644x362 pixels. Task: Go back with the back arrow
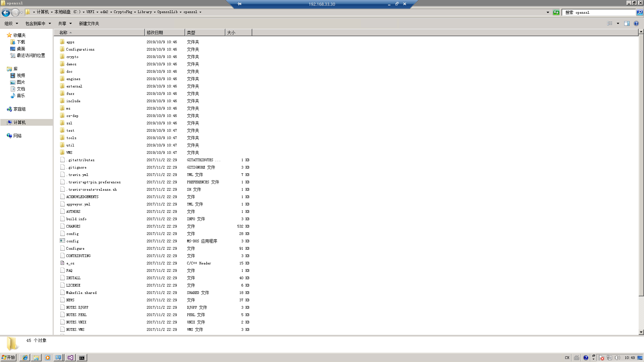[6, 12]
